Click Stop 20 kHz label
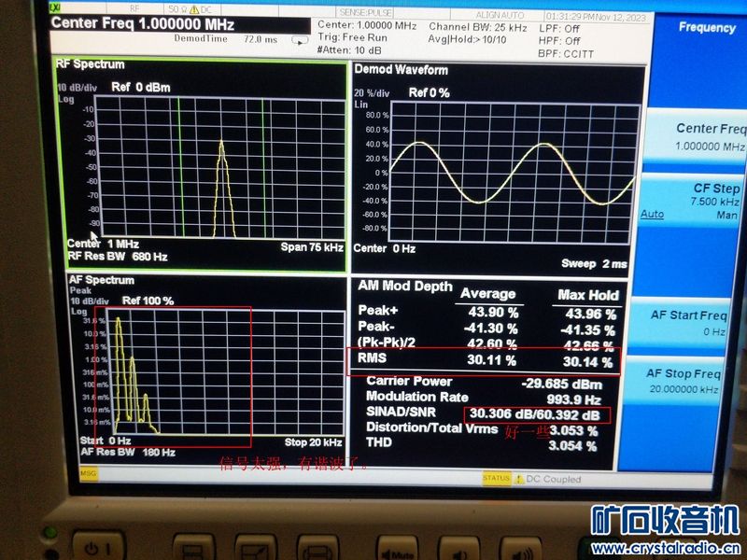The height and width of the screenshot is (560, 747). coord(314,441)
